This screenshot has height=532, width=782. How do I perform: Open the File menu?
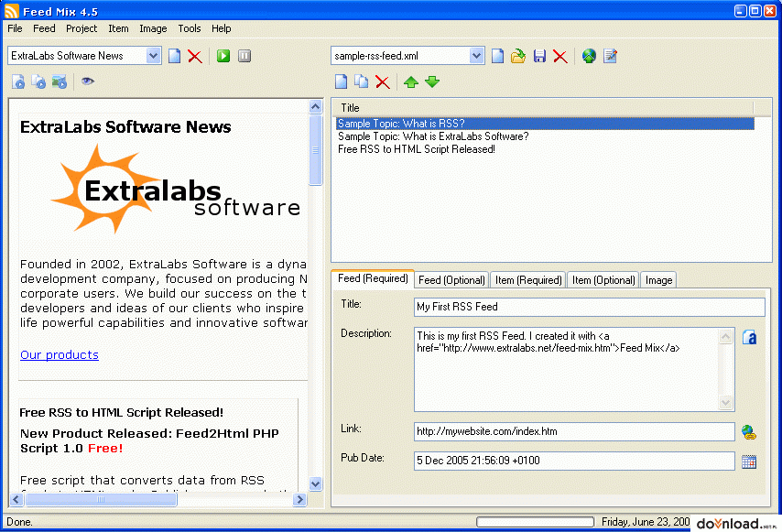pyautogui.click(x=15, y=28)
